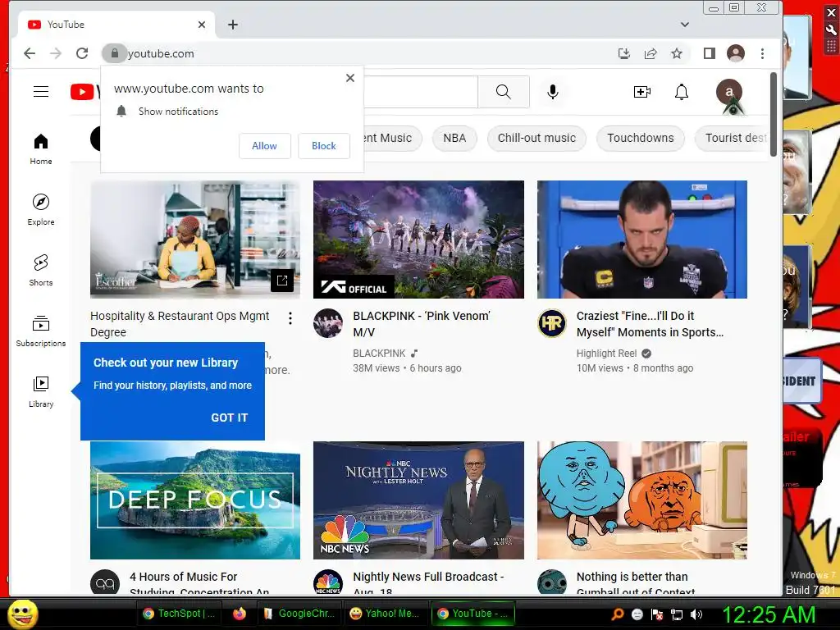The image size is (840, 630).
Task: Open the Escoffier ad thumbnail
Action: [195, 240]
